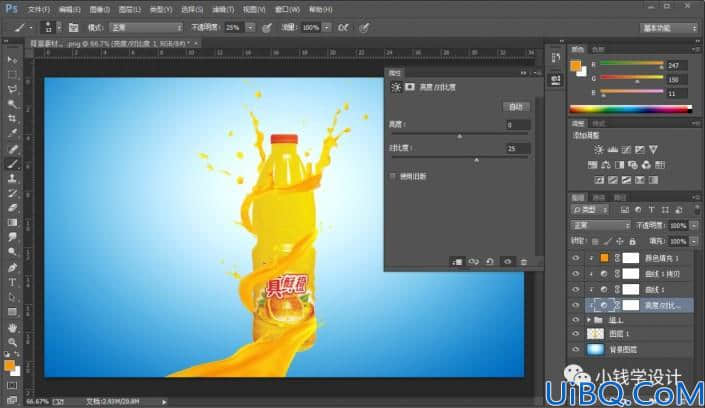Viewport: 705px width, 408px height.
Task: Click the foreground color swatch in toolbox
Action: [x=9, y=365]
